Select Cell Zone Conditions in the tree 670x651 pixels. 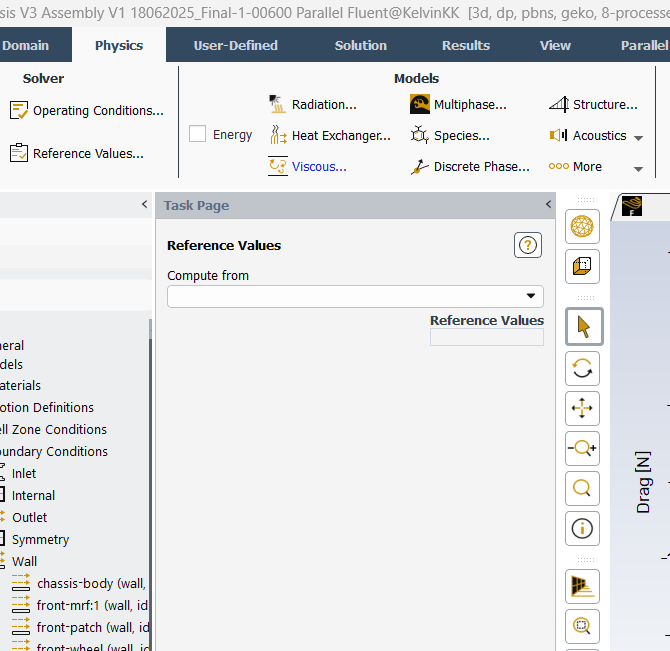(53, 429)
